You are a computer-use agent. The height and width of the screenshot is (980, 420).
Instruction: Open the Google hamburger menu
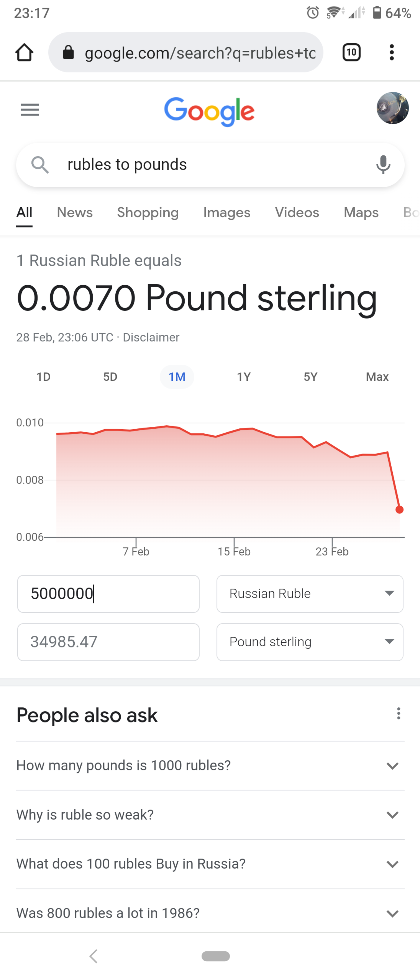tap(30, 109)
